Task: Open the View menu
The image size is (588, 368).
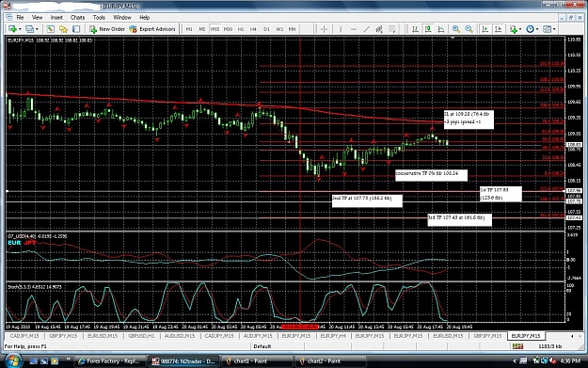Action: [x=37, y=17]
